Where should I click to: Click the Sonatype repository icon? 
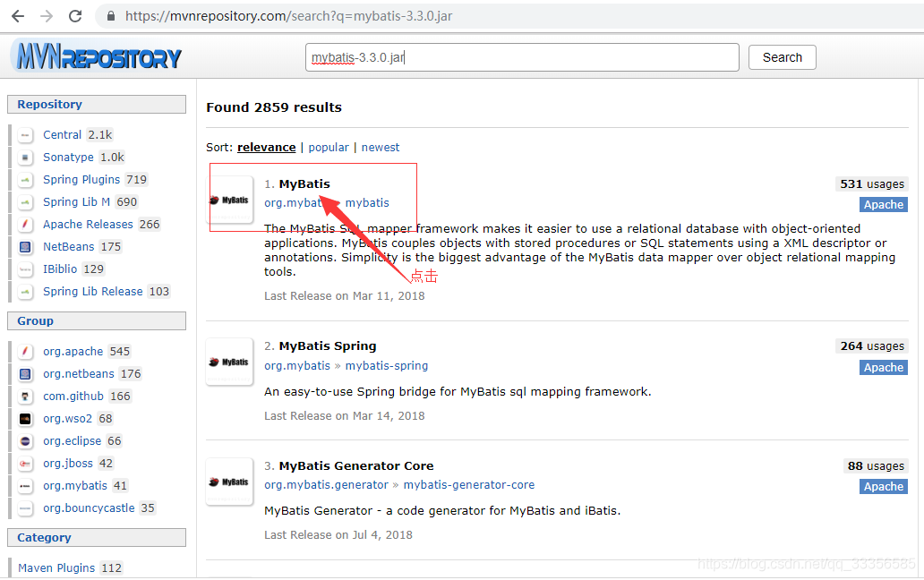pos(25,158)
